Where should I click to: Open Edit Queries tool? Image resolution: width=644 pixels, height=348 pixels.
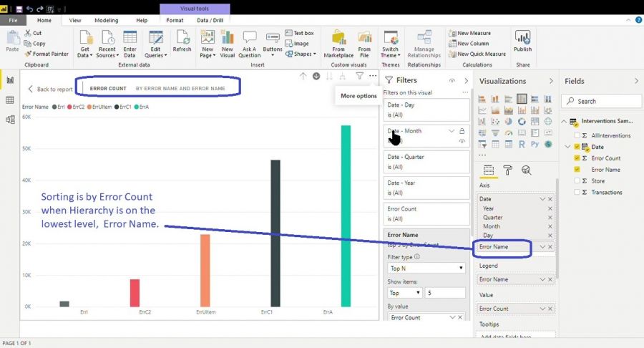(156, 44)
